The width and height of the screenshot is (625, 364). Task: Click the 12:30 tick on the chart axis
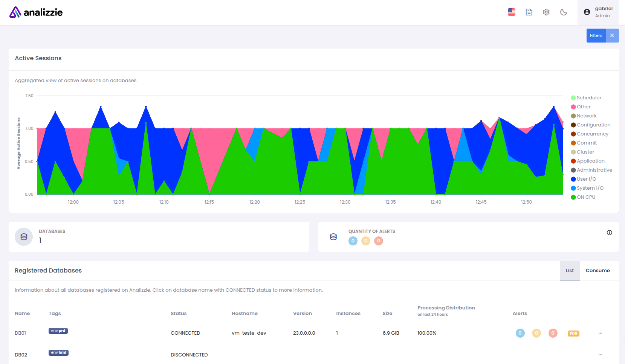tap(345, 202)
